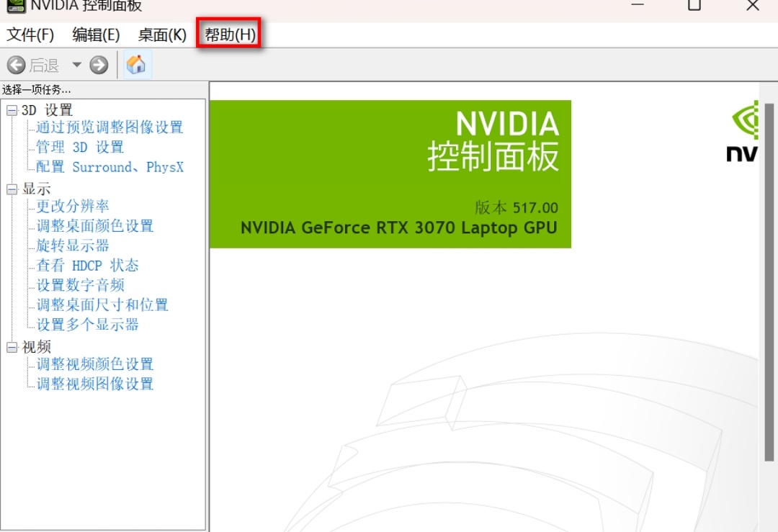778x532 pixels.
Task: Click the green Back arrow icon
Action: pos(16,65)
